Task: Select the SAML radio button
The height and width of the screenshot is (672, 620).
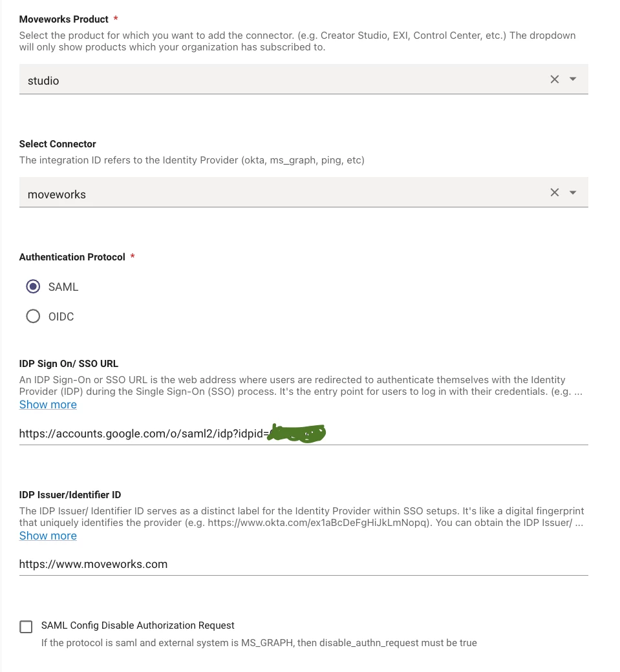Action: 33,287
